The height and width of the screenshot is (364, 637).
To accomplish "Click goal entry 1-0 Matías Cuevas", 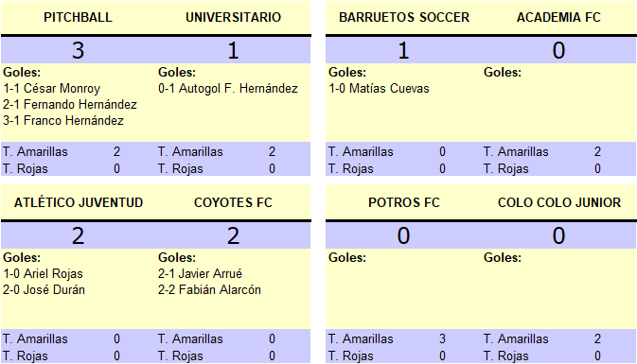I will (379, 89).
